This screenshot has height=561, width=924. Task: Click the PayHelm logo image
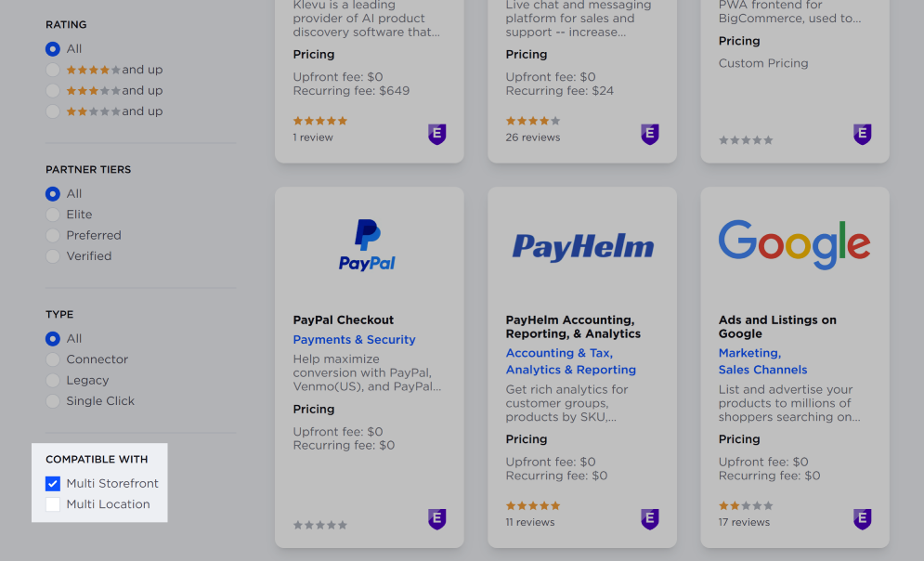(x=583, y=246)
